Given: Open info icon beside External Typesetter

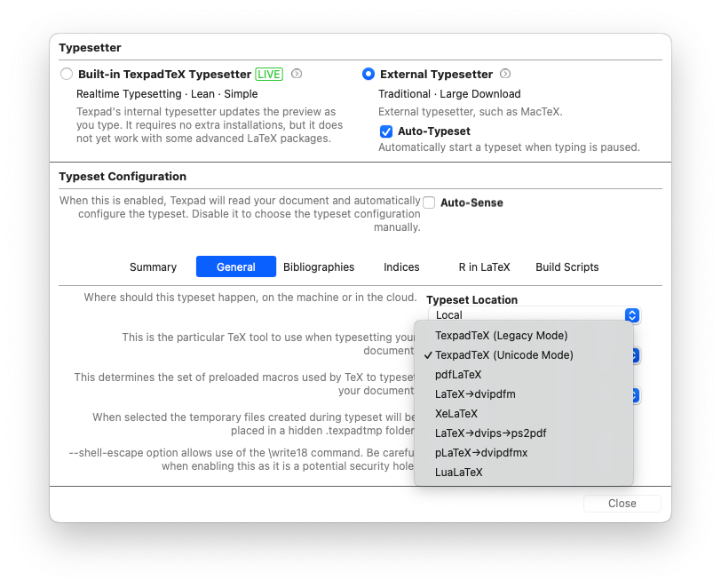Looking at the screenshot, I should [505, 74].
